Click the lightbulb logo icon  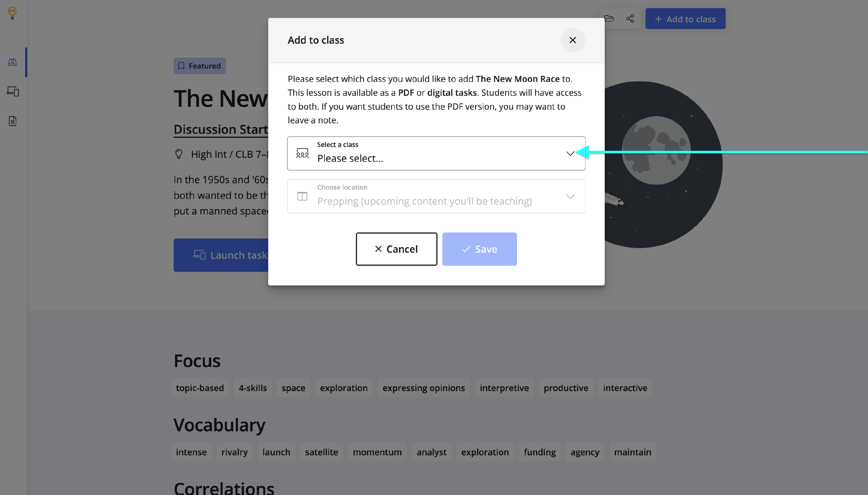(x=12, y=13)
